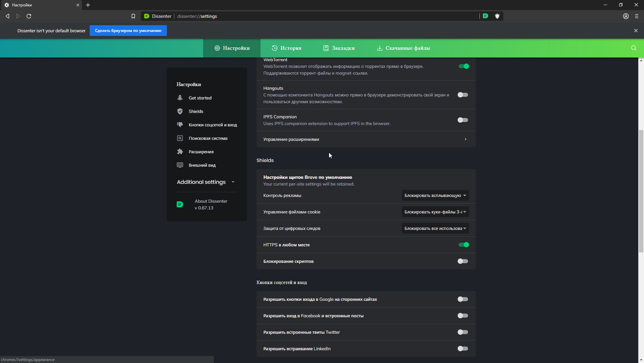The height and width of the screenshot is (363, 644).
Task: Disable the WebTorrent toggle
Action: coord(464,66)
